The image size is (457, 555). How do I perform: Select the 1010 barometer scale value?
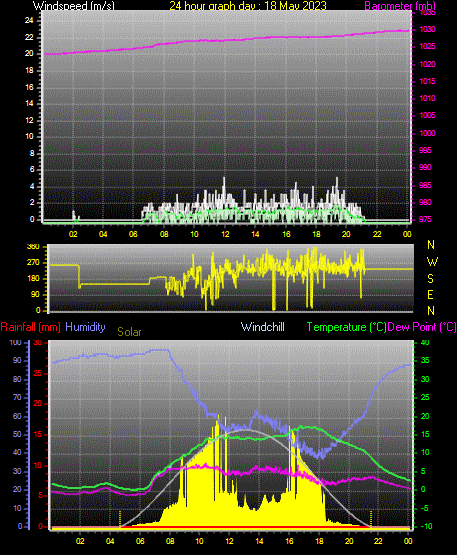[427, 98]
